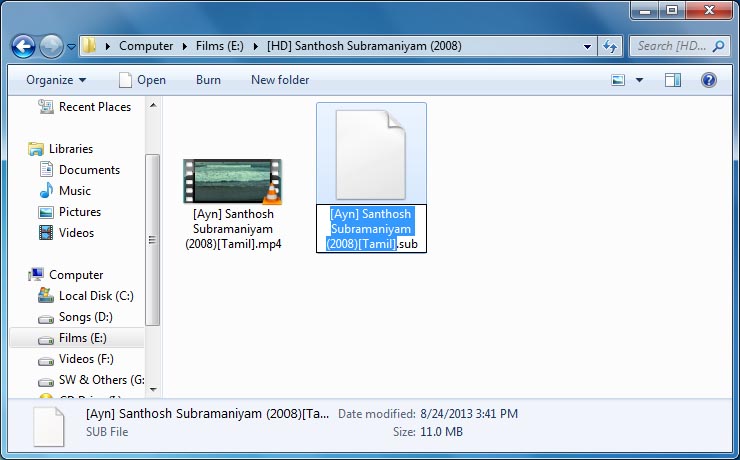Click the magnifier search icon
This screenshot has width=740, height=460.
click(x=718, y=46)
